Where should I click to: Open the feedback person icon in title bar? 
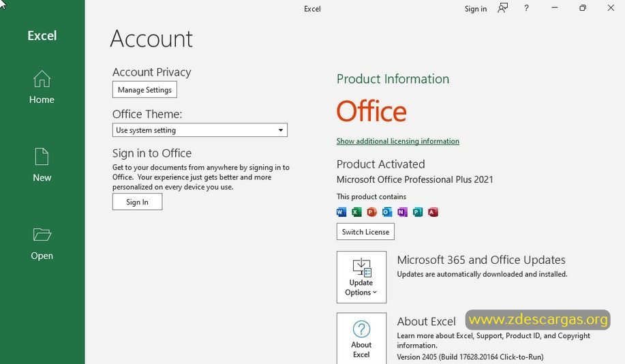click(x=502, y=8)
